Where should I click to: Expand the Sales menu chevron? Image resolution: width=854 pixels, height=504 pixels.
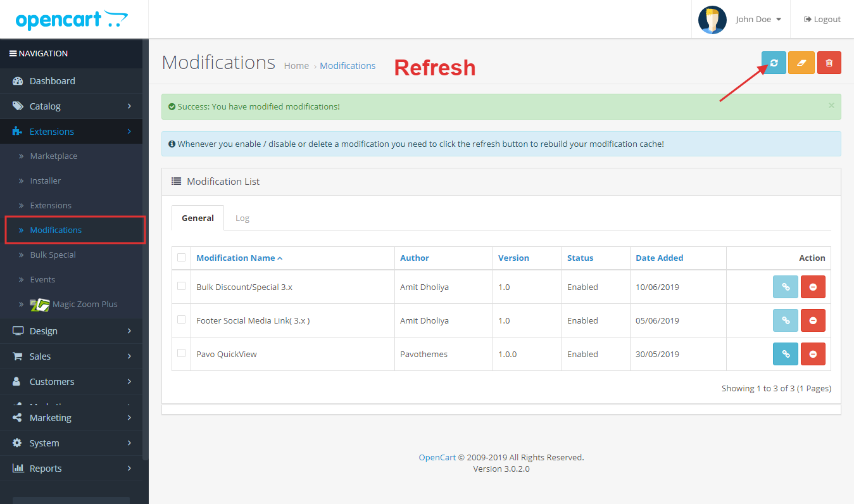[x=129, y=356]
